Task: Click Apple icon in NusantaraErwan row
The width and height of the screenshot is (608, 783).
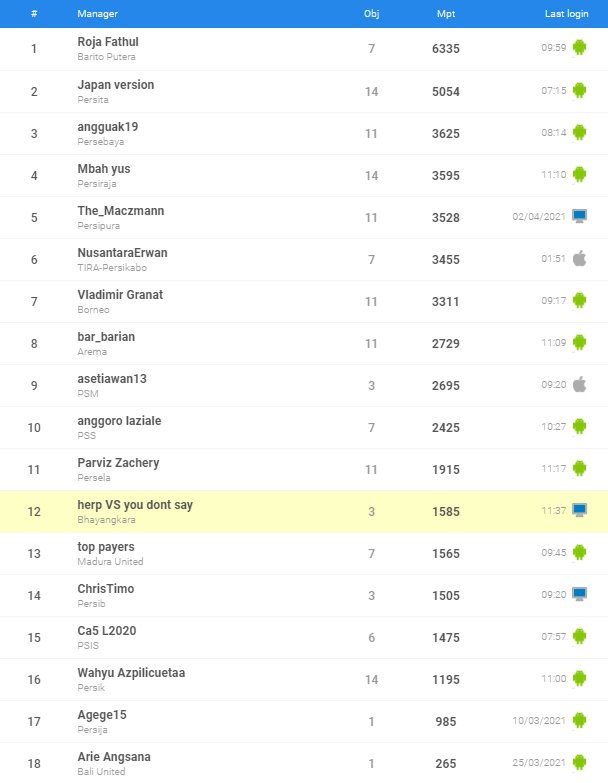Action: point(579,258)
